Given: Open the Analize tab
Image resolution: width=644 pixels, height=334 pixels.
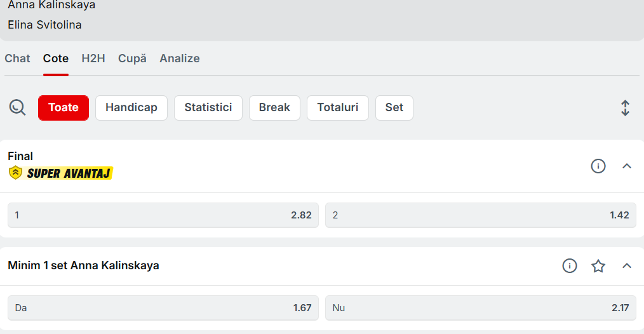Looking at the screenshot, I should pyautogui.click(x=180, y=58).
